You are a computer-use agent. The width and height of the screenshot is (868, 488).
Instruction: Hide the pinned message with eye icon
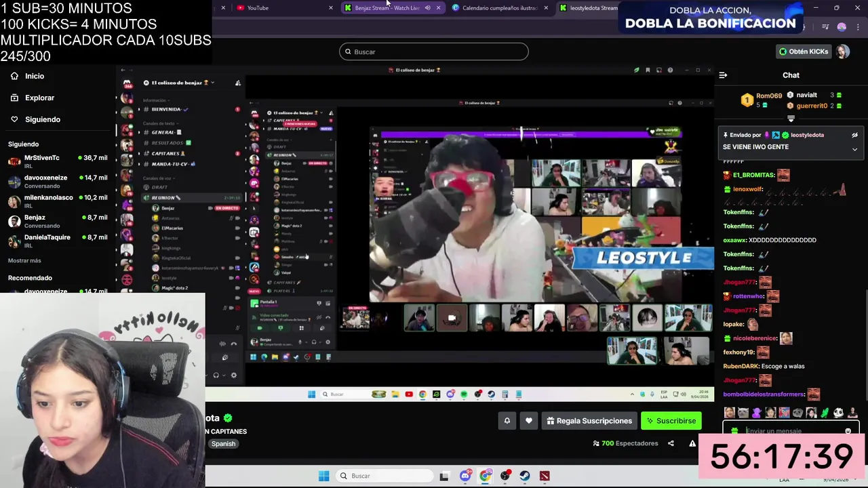854,135
